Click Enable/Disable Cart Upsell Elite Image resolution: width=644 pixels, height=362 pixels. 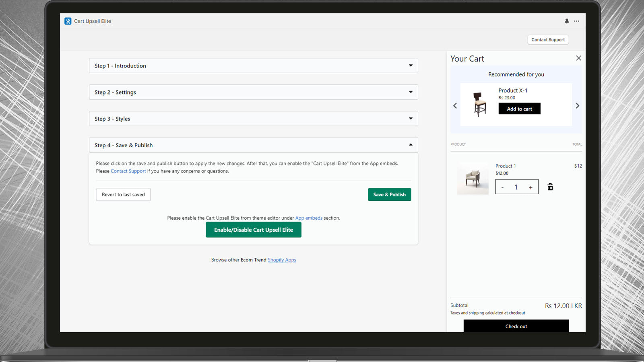(x=253, y=229)
